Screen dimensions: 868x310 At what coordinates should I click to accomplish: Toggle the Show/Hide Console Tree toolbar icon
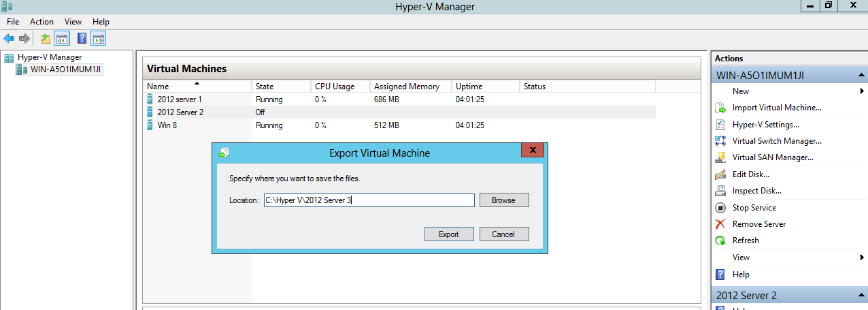click(62, 38)
